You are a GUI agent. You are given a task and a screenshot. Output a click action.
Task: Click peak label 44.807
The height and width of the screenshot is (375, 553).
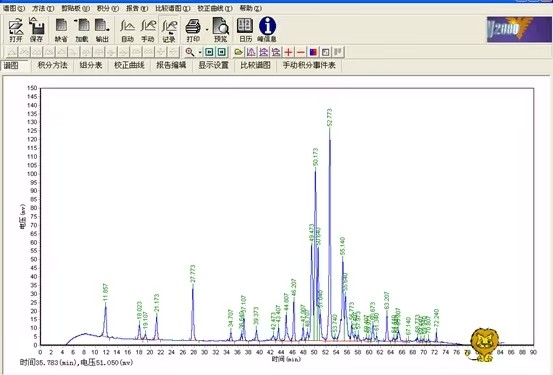pyautogui.click(x=286, y=302)
